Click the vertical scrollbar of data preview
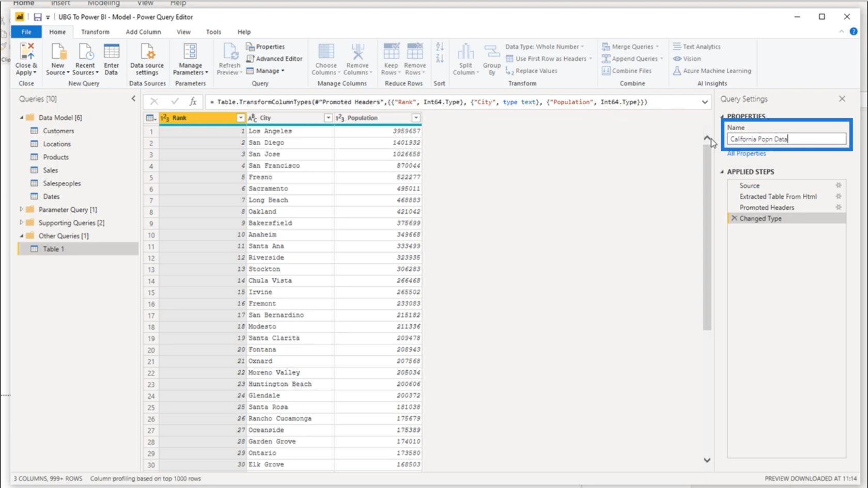This screenshot has height=488, width=868. coord(707,238)
